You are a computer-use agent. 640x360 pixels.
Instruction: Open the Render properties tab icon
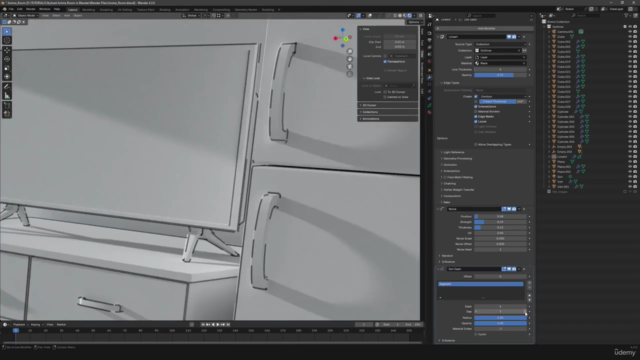[x=429, y=33]
